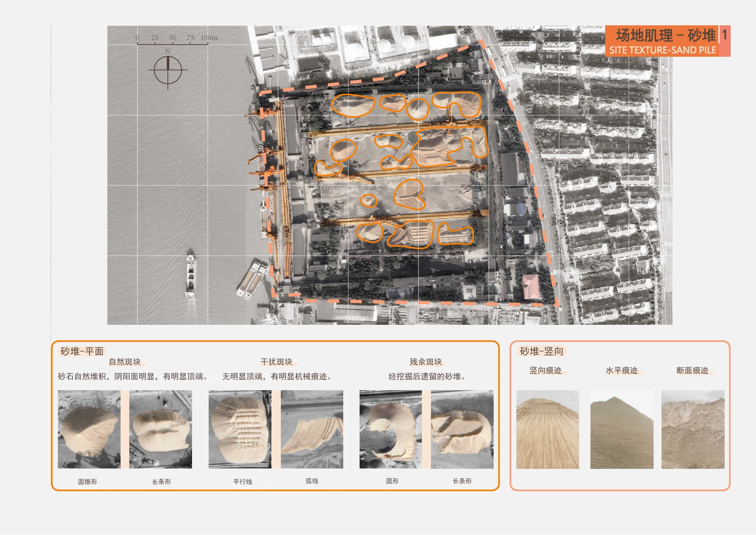The width and height of the screenshot is (756, 535).
Task: Click the 水平痕迹 label
Action: point(622,371)
